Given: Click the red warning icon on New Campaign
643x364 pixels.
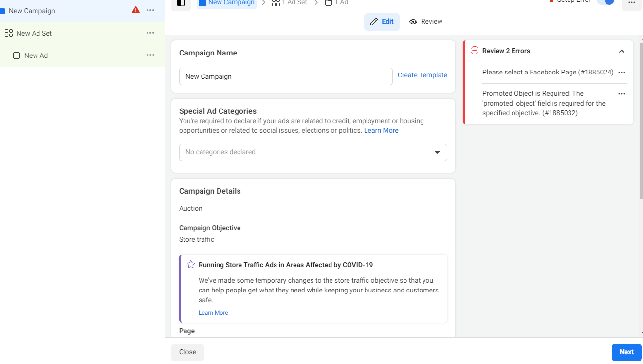Looking at the screenshot, I should [x=136, y=10].
